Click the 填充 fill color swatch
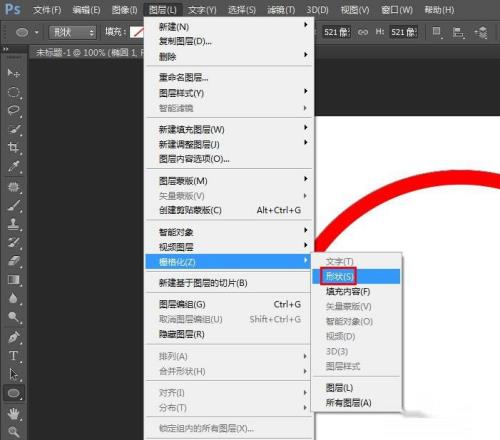The width and height of the screenshot is (500, 440). pyautogui.click(x=137, y=32)
